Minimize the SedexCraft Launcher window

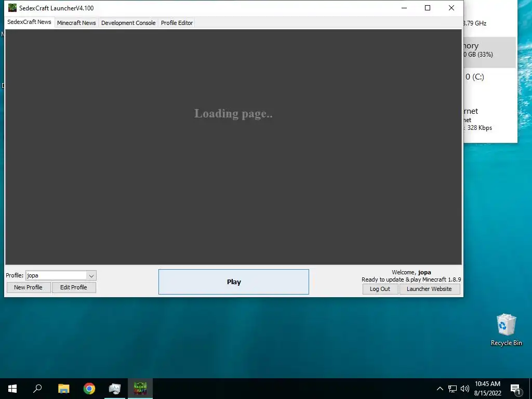[x=404, y=8]
